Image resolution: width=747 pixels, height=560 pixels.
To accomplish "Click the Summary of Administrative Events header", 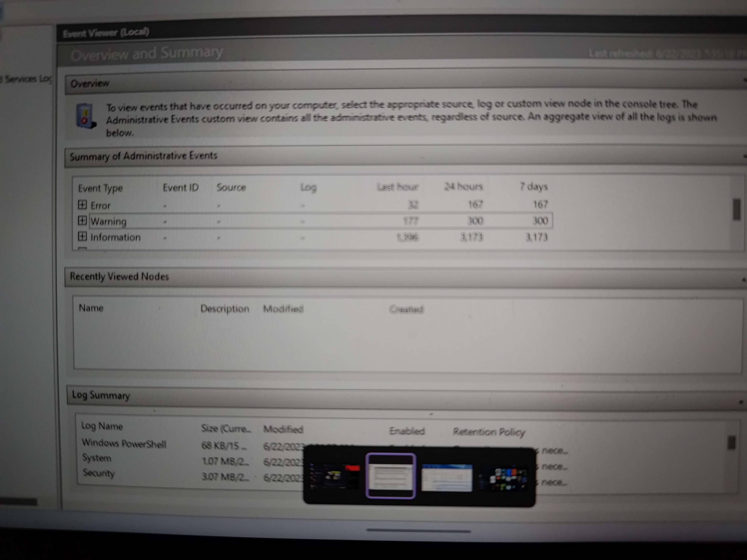I will pyautogui.click(x=143, y=156).
